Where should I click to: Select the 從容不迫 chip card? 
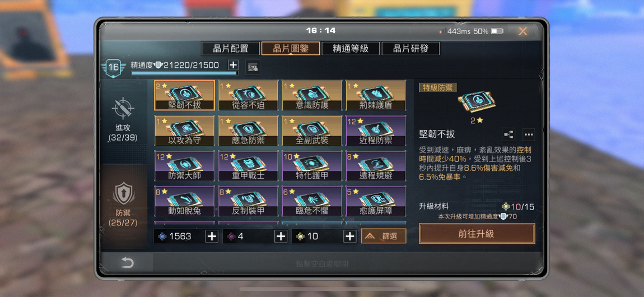click(248, 95)
